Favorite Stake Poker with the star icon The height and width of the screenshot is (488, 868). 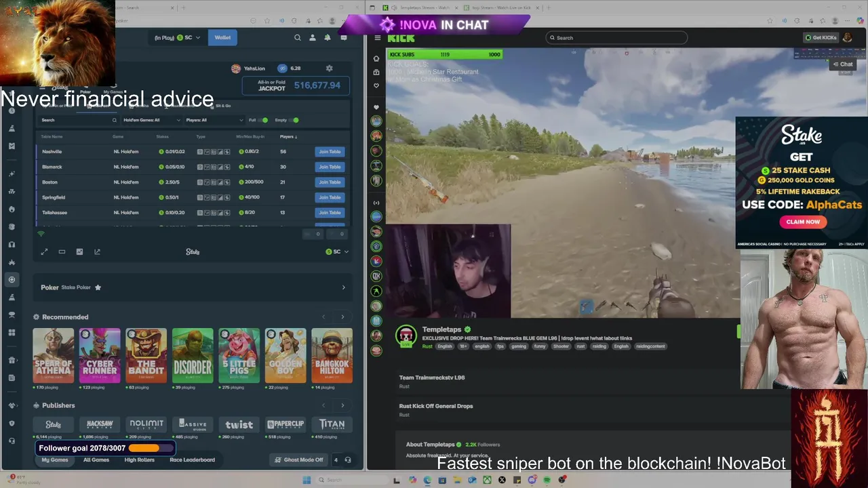[x=98, y=287]
